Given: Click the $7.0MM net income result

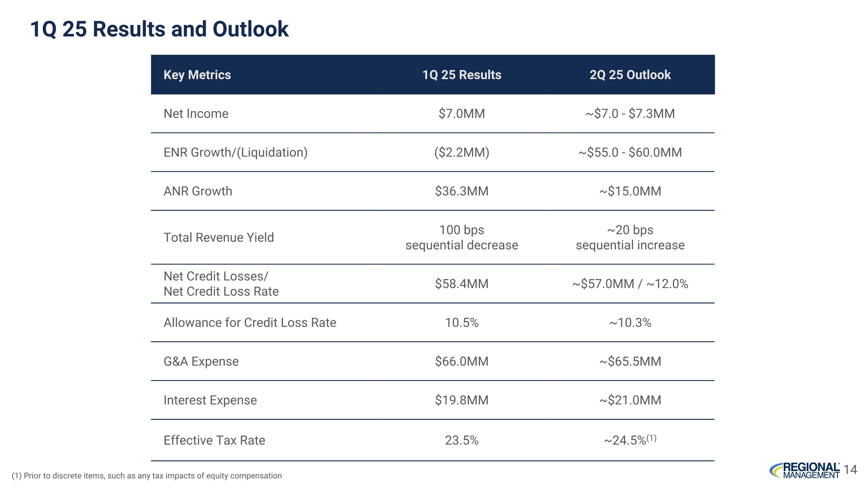Looking at the screenshot, I should pos(461,114).
